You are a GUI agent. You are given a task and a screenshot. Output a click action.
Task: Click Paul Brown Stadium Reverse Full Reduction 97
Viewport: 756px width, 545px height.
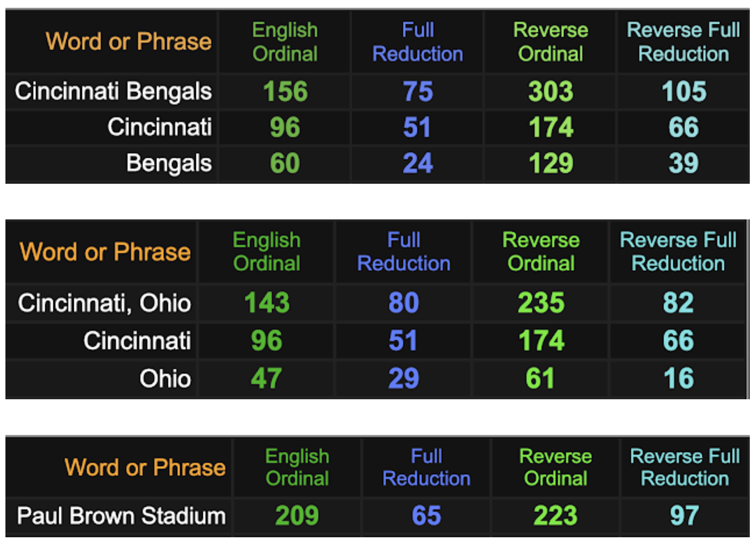coord(684,516)
